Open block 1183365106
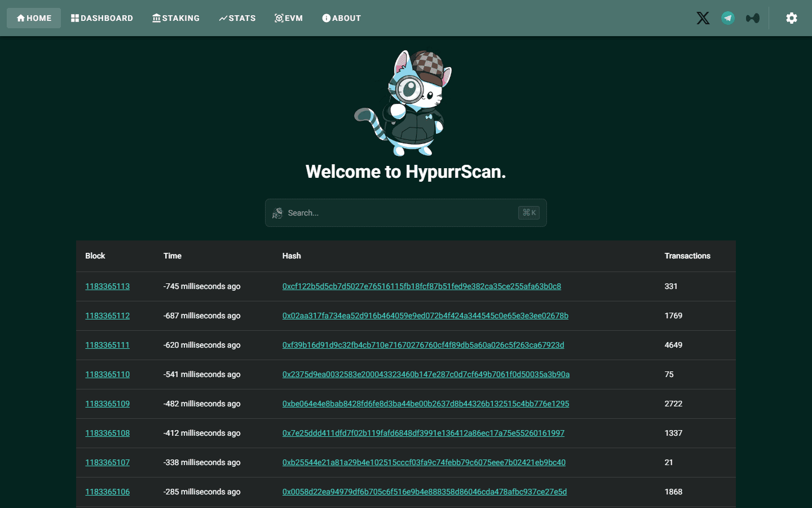Screen dimensions: 812x508 107,492
